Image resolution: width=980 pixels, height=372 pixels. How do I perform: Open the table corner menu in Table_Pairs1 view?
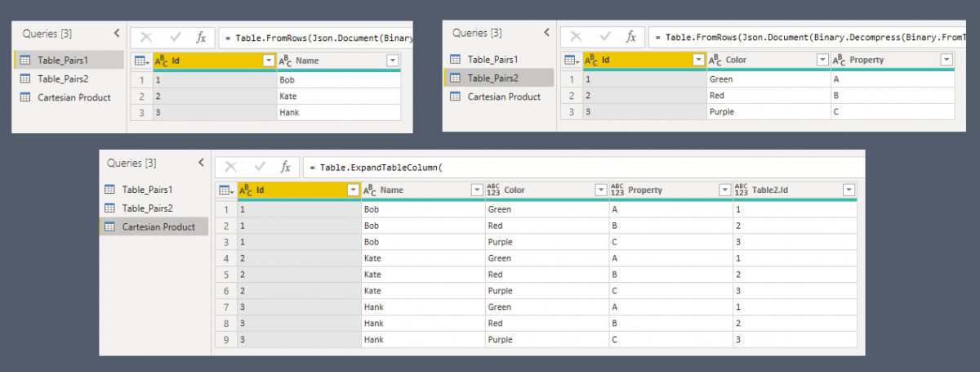(x=141, y=61)
